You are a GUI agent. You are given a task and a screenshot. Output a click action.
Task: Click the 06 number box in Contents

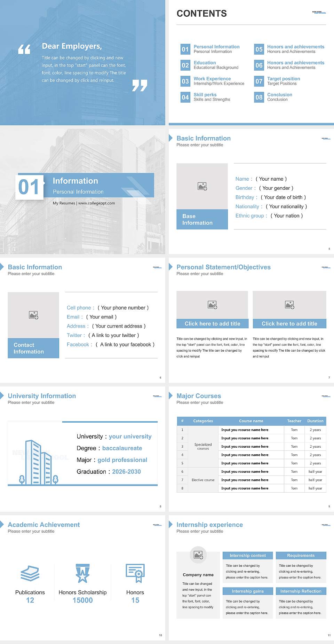pos(259,65)
